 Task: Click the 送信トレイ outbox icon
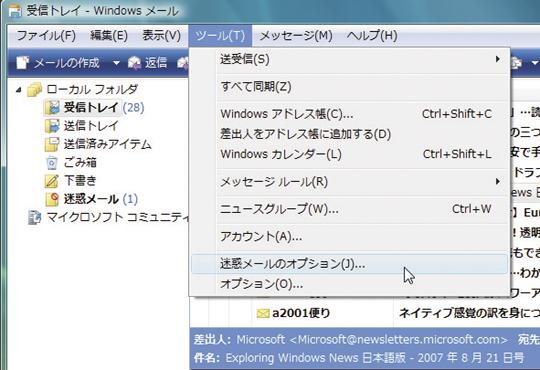tap(52, 126)
